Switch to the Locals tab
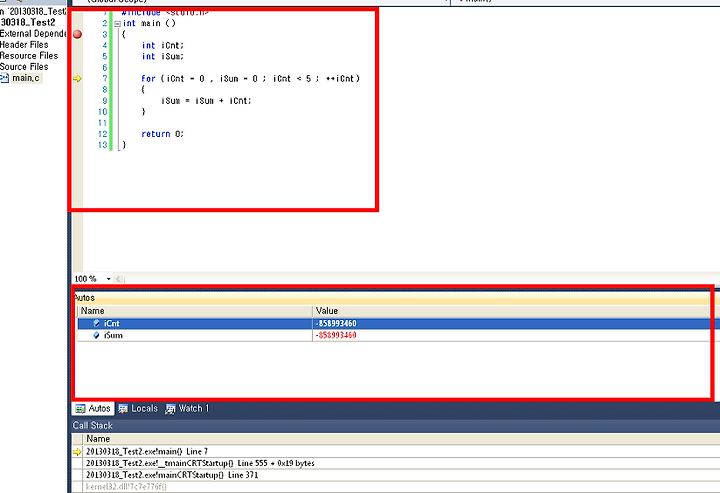 tap(138, 409)
